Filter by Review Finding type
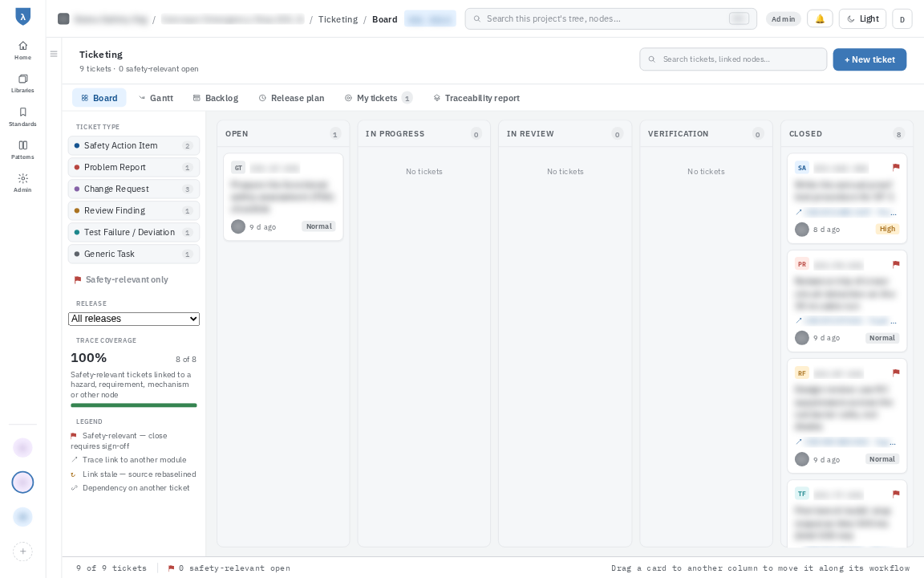Screen dimensions: 924x578 coord(134,210)
